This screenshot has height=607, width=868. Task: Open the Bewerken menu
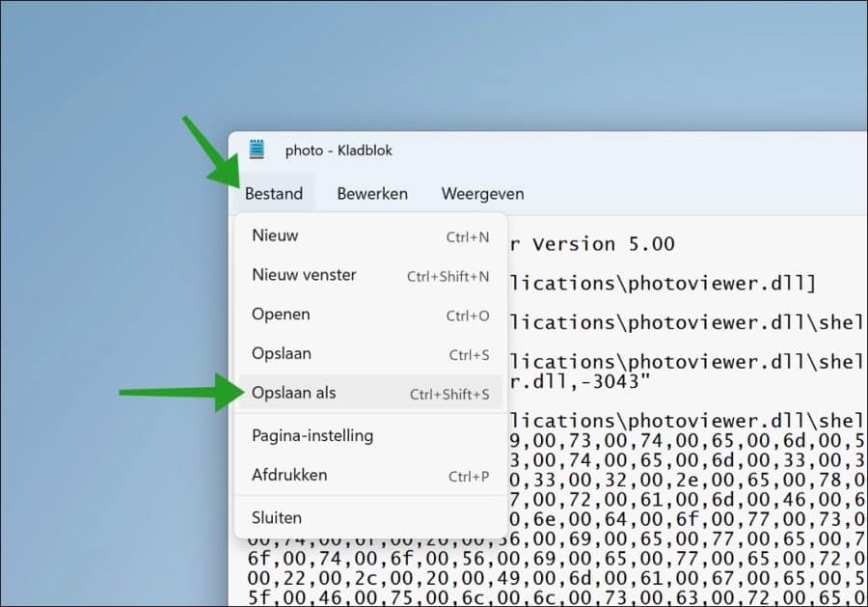(372, 193)
